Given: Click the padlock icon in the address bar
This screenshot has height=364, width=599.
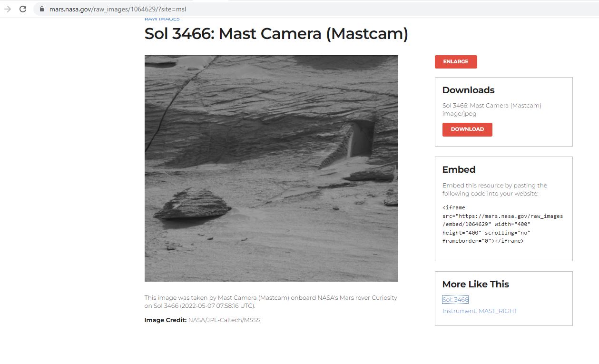Looking at the screenshot, I should point(42,9).
